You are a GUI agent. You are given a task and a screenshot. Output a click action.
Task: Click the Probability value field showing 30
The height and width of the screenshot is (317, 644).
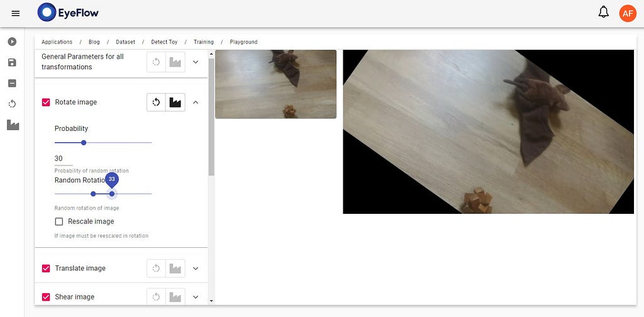(x=64, y=159)
